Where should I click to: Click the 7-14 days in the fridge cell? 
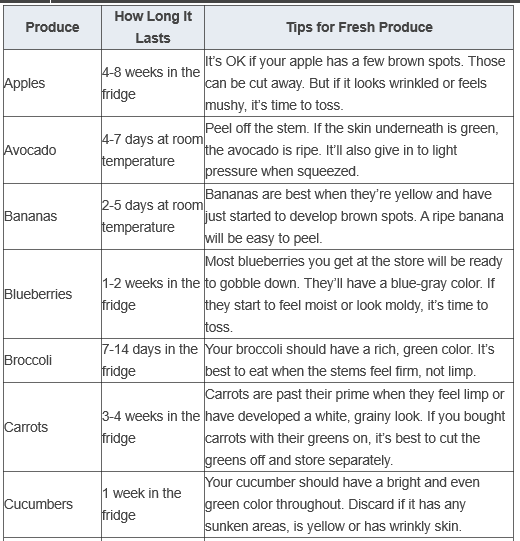(153, 360)
